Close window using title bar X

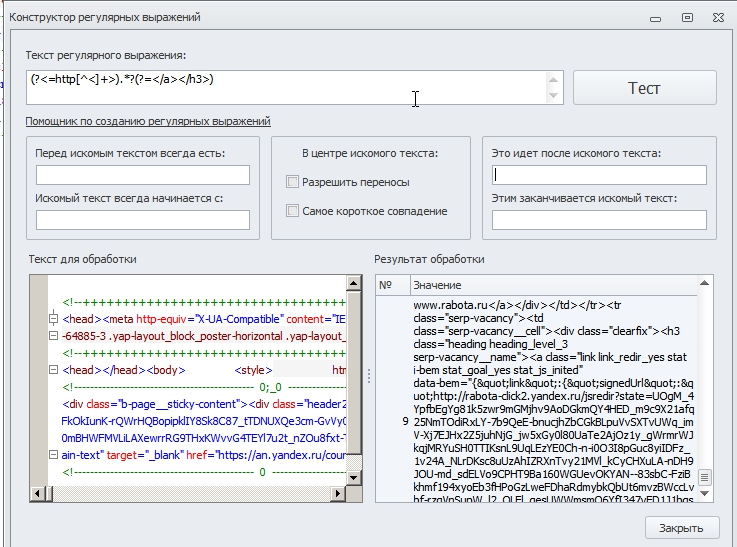point(718,18)
